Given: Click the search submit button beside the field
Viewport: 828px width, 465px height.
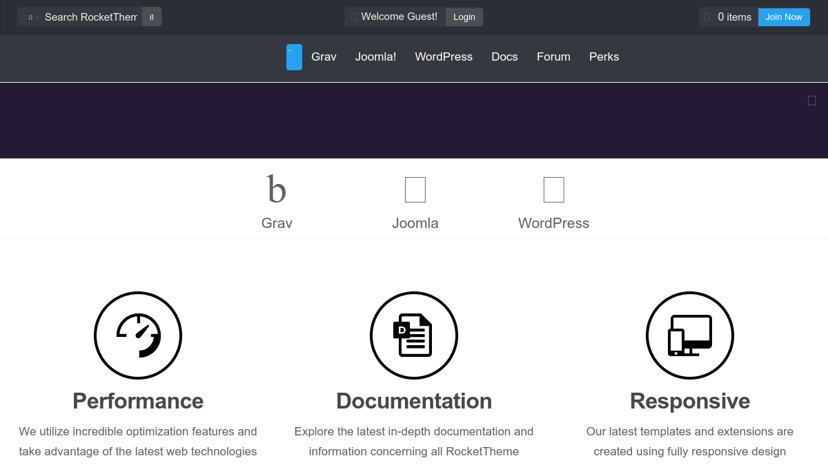Looking at the screenshot, I should [x=152, y=17].
